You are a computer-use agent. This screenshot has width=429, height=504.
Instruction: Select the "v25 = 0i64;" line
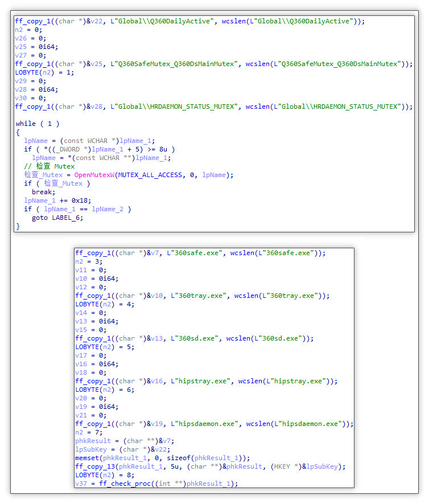tap(36, 47)
